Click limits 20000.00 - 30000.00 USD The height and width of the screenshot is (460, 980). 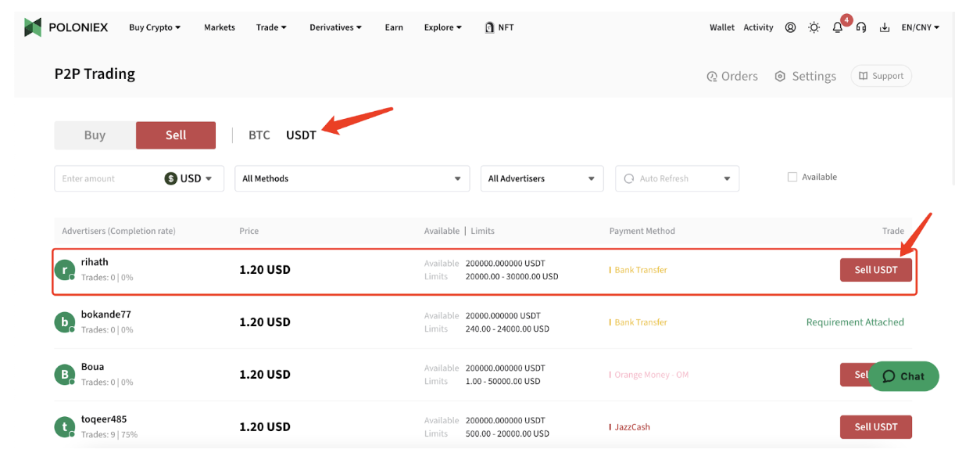coord(512,277)
